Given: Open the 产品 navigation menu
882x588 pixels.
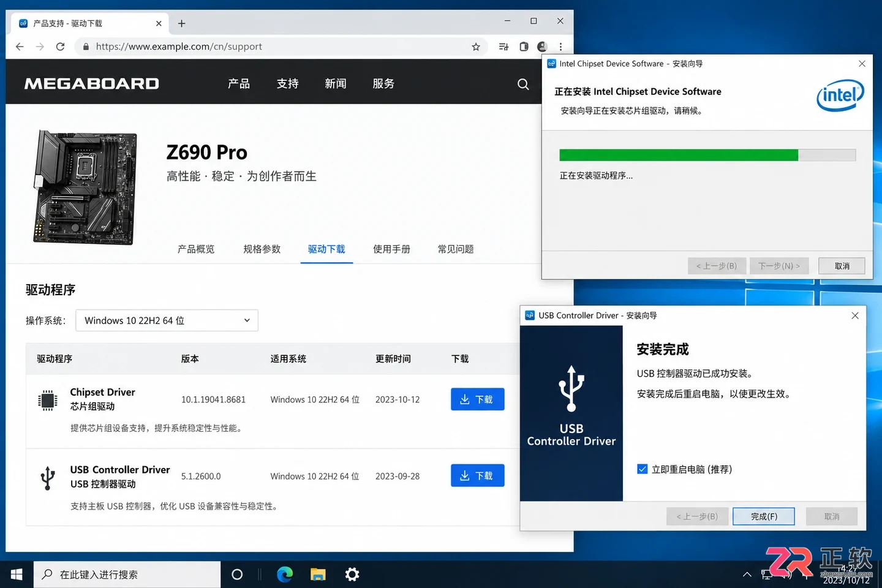Looking at the screenshot, I should [x=239, y=83].
